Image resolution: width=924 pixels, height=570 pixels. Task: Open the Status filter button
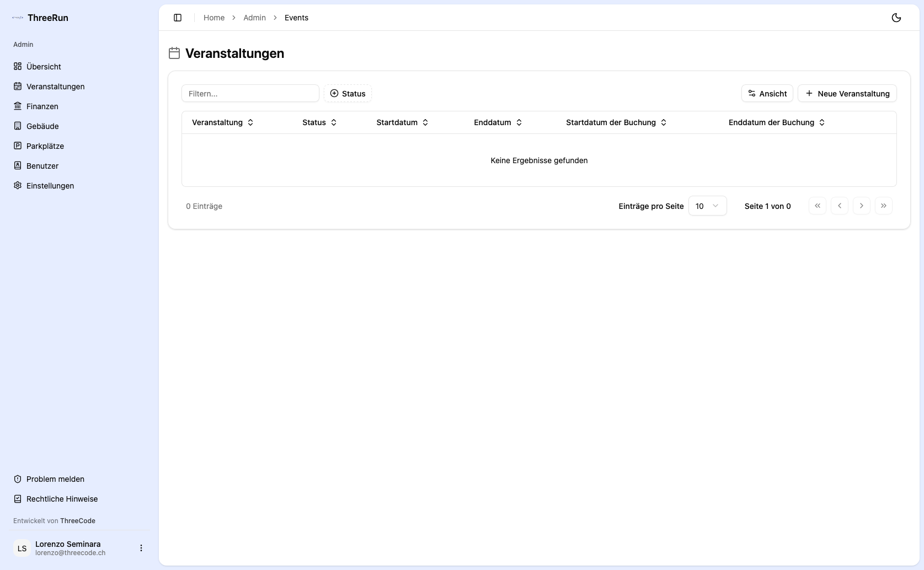(x=348, y=94)
